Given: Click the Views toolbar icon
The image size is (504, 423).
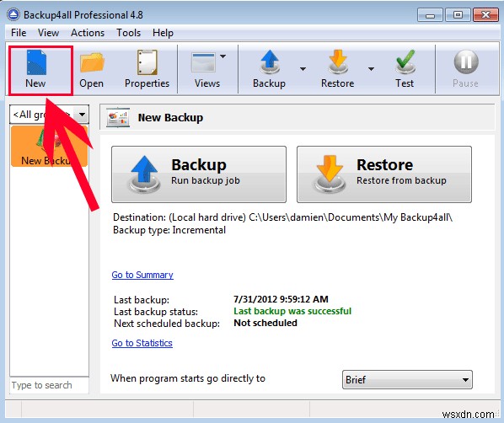Looking at the screenshot, I should pos(203,62).
